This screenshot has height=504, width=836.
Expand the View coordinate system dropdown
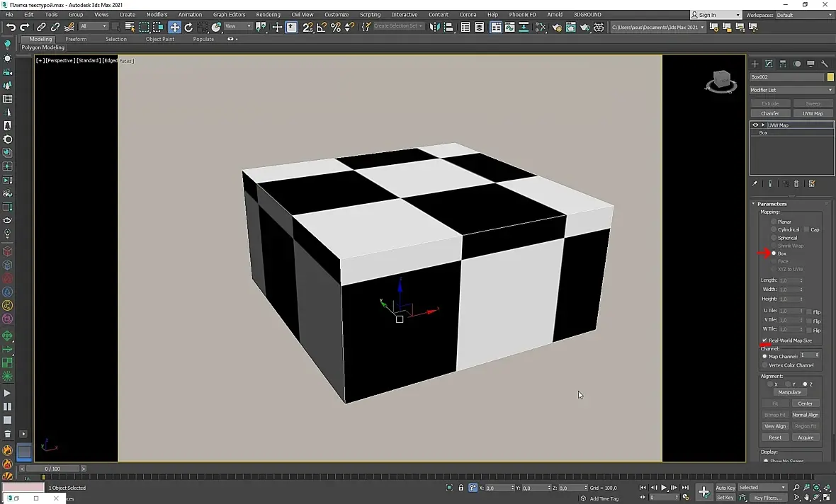(x=239, y=27)
